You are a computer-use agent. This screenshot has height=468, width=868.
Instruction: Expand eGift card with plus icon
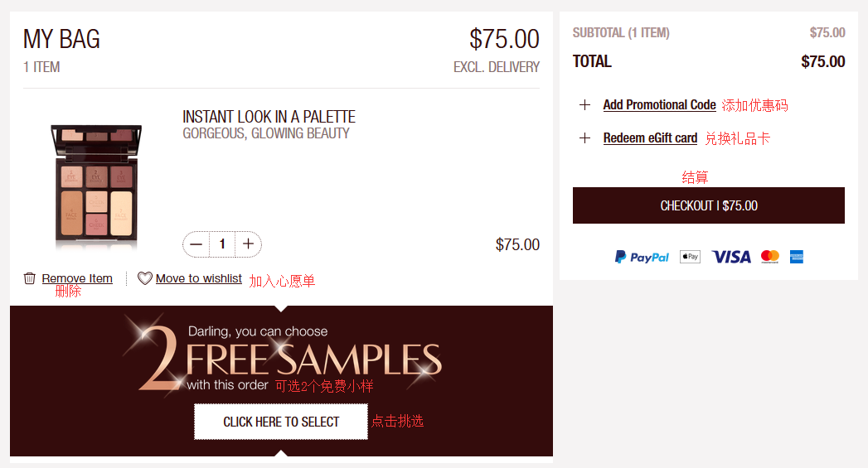[585, 138]
